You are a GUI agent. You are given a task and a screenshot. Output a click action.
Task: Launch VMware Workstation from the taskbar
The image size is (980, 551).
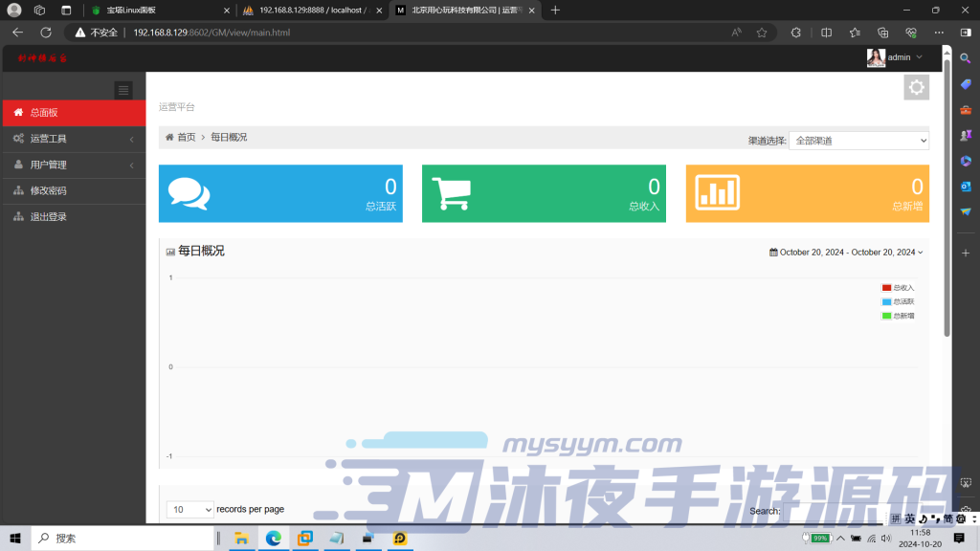[x=304, y=538]
